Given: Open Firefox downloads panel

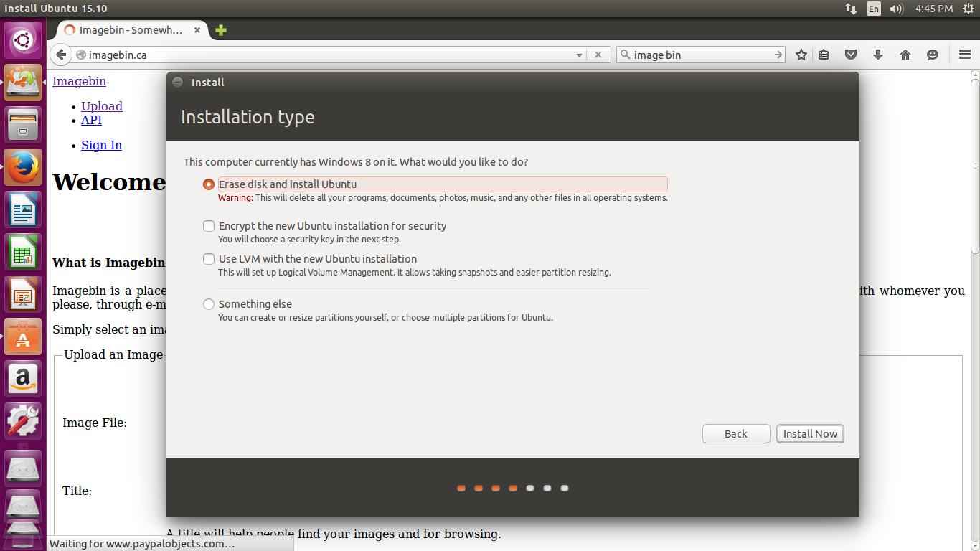Looking at the screenshot, I should coord(878,55).
